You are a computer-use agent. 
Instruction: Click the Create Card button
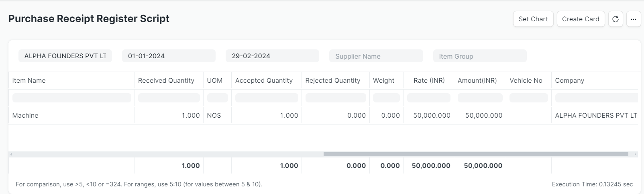[x=581, y=19]
